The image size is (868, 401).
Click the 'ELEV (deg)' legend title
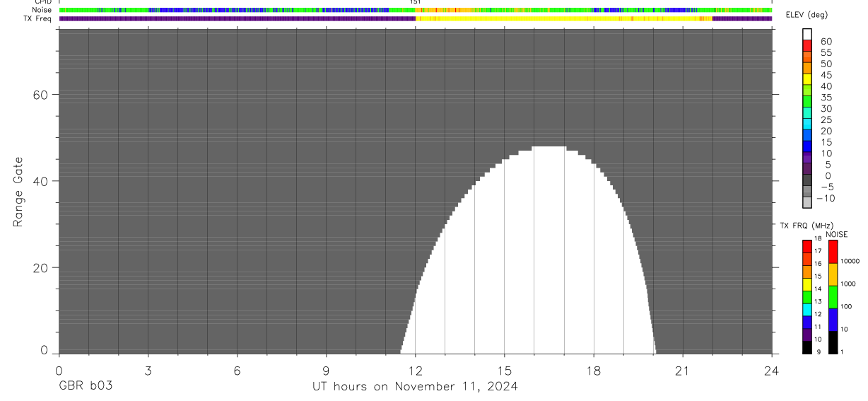pyautogui.click(x=807, y=15)
